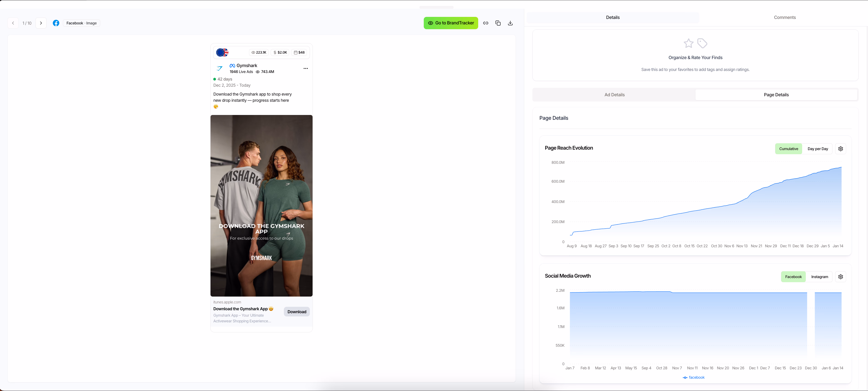Select the Details tab

point(613,17)
